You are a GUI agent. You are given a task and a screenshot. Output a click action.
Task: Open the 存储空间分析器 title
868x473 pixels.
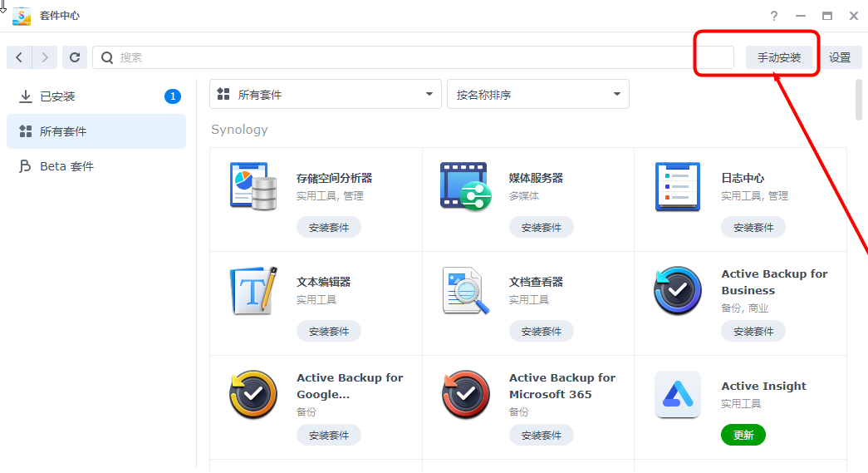pos(335,179)
